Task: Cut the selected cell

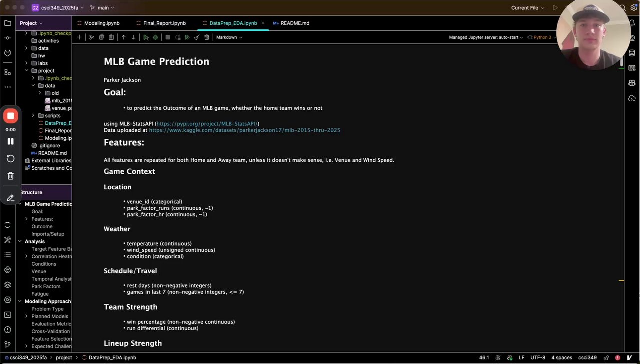Action: pyautogui.click(x=92, y=37)
